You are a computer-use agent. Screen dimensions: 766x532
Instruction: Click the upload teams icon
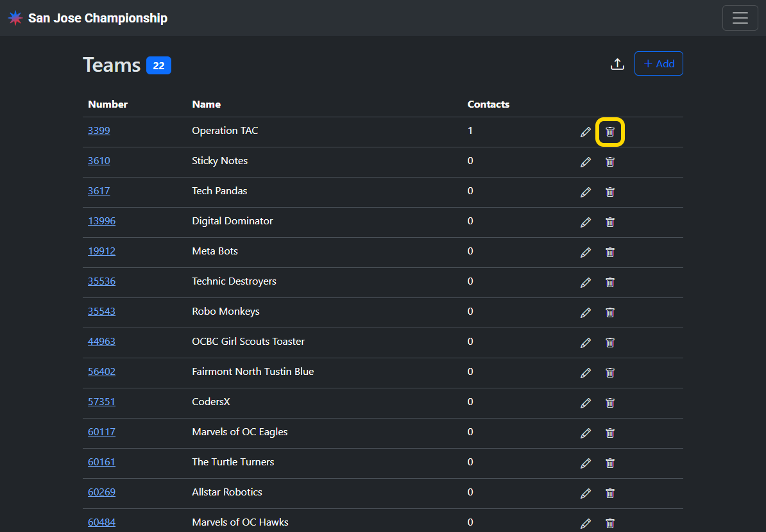click(x=617, y=64)
